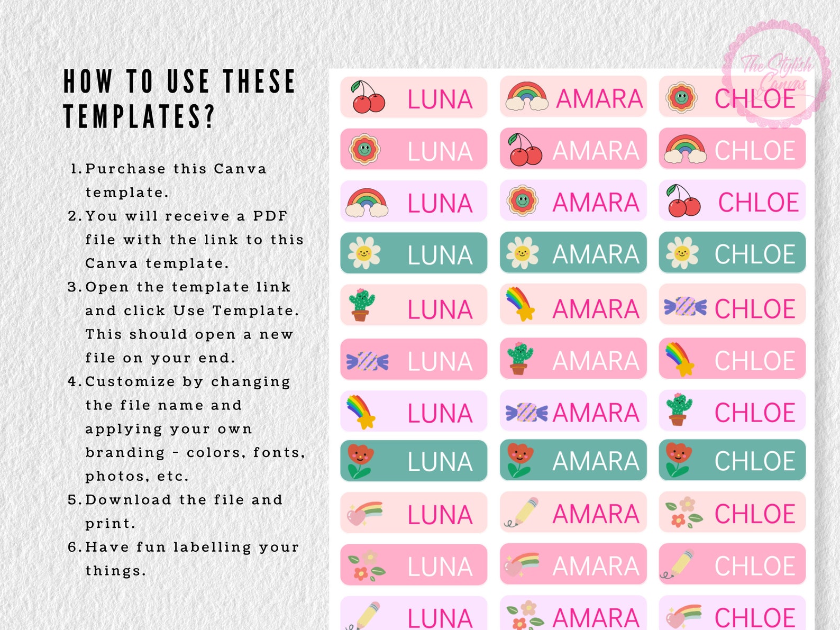Select the flower sprig icon on the peach CHLOE label
Viewport: 840px width, 630px height.
tap(684, 513)
